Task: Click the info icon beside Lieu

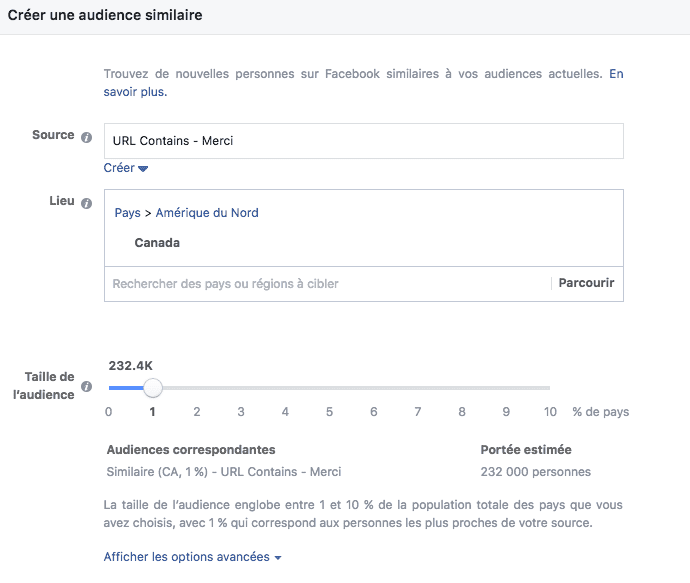Action: pos(87,203)
